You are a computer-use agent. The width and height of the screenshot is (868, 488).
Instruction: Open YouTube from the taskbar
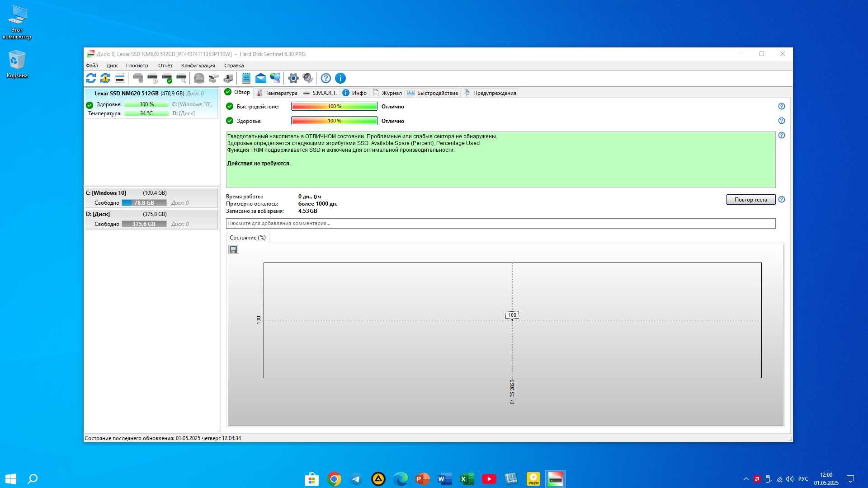click(489, 479)
